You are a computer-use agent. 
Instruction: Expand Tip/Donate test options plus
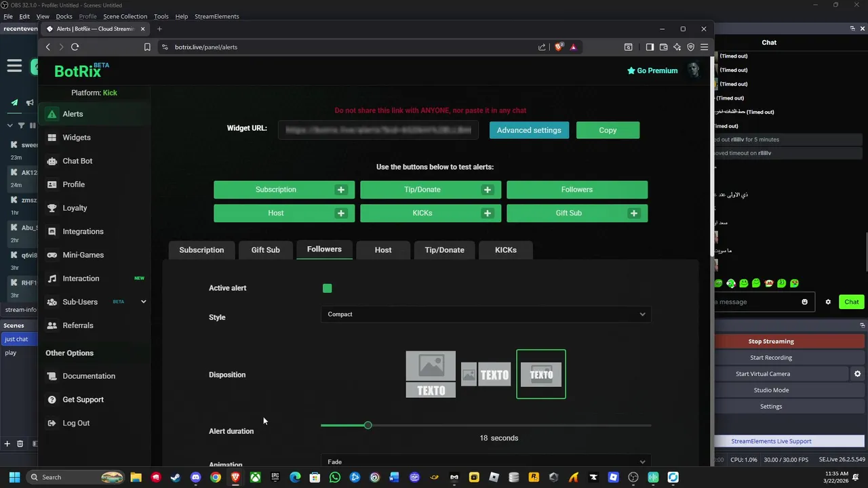pos(488,190)
